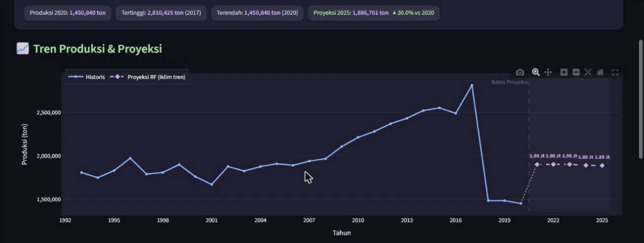Click the 2018 data point after drop
The height and width of the screenshot is (243, 644).
488,200
